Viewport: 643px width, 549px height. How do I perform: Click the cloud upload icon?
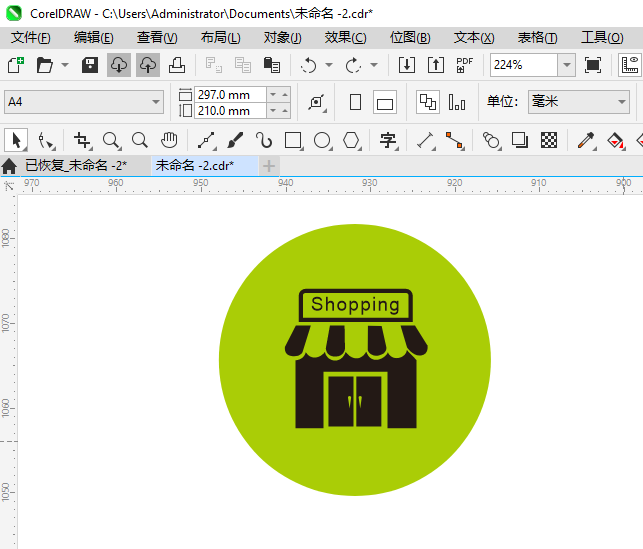(148, 65)
